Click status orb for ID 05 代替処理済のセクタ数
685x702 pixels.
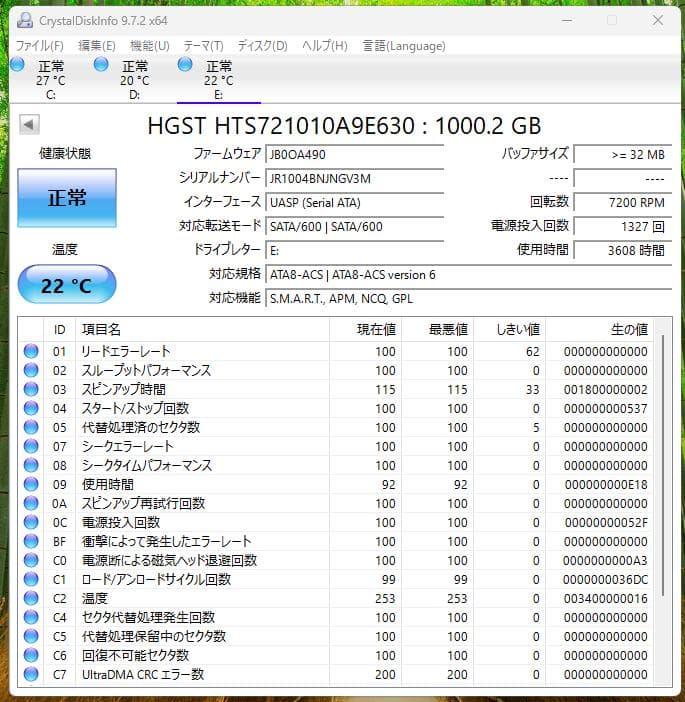pyautogui.click(x=31, y=427)
